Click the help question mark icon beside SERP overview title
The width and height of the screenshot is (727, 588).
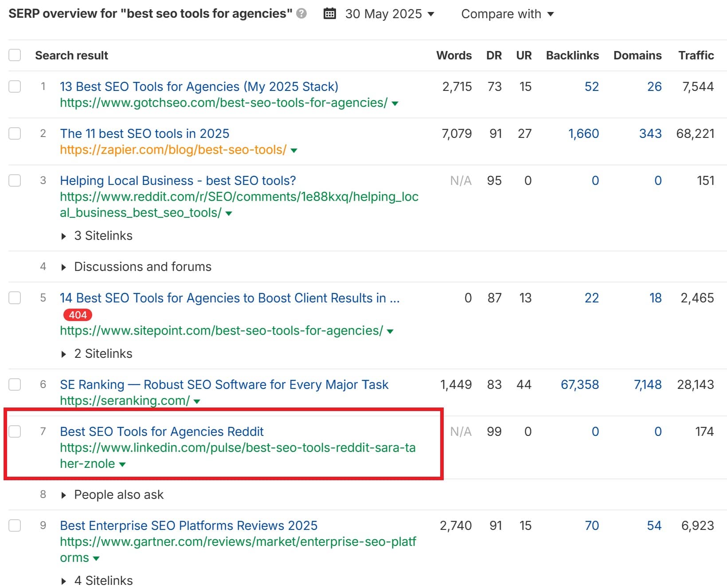pos(301,14)
